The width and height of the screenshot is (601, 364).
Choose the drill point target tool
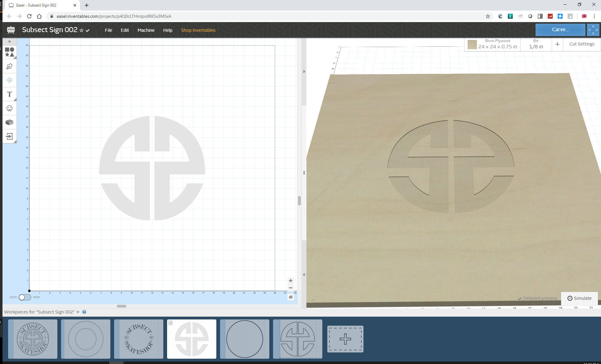pos(9,80)
